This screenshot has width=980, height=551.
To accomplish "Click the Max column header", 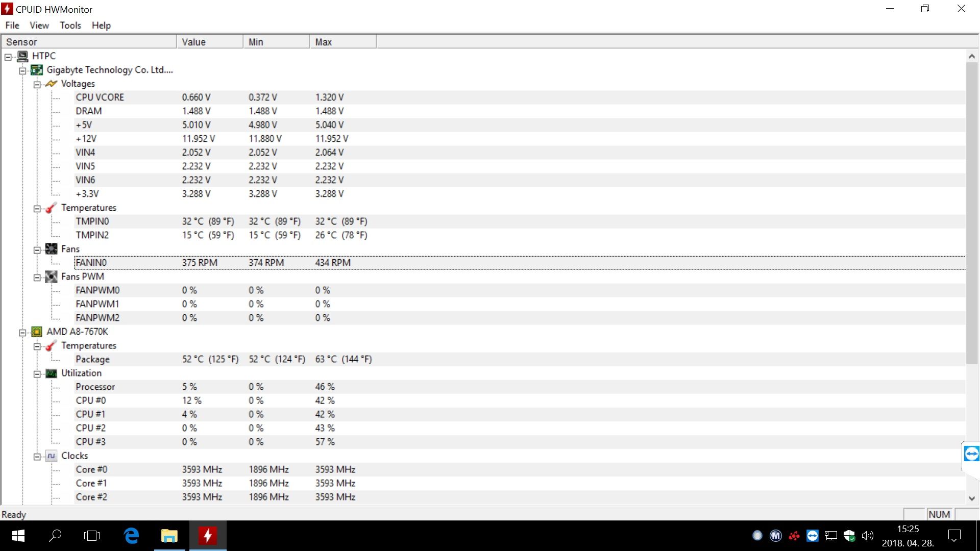I will 343,42.
